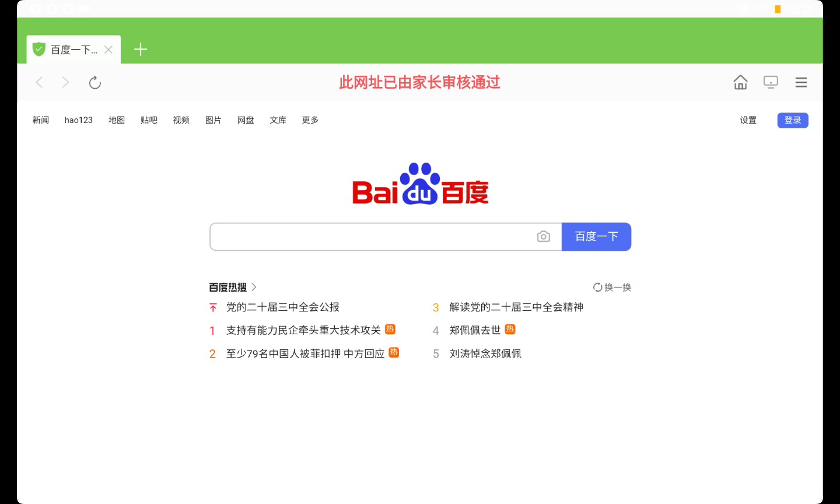Click the address bar parental approval text
The height and width of the screenshot is (504, 840).
(420, 82)
